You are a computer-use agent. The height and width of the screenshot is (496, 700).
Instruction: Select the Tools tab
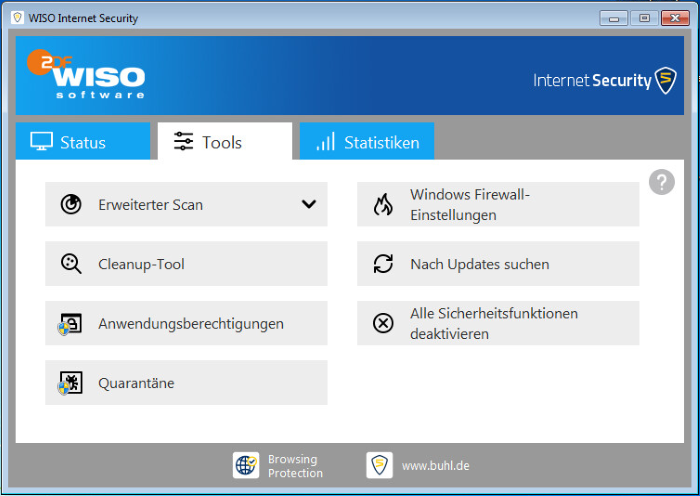(x=224, y=142)
